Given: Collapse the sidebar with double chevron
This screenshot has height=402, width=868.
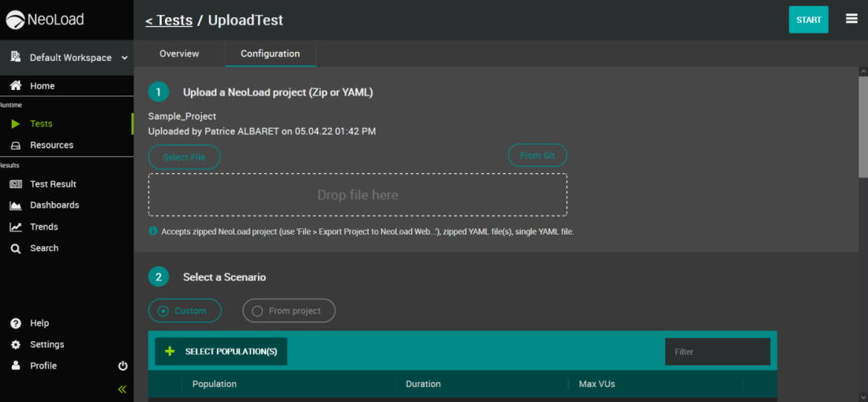Looking at the screenshot, I should [122, 389].
